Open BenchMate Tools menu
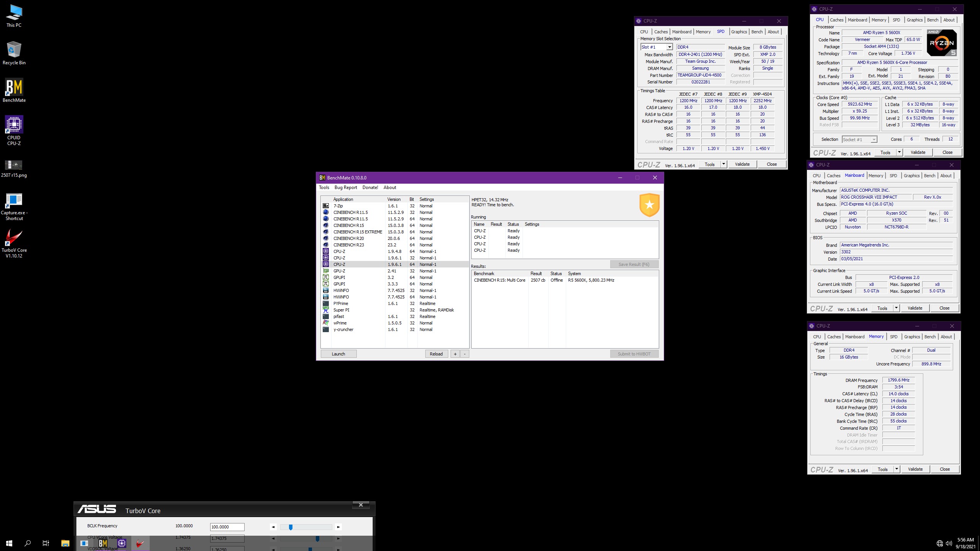This screenshot has width=980, height=551. click(324, 187)
